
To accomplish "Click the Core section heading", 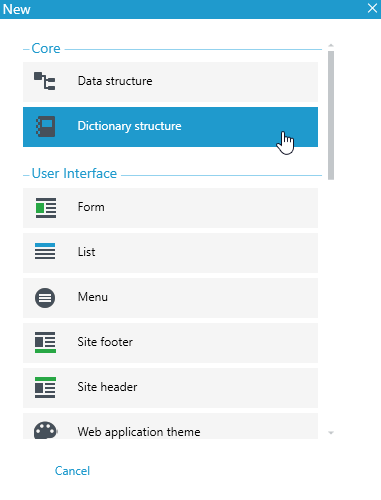I will (x=46, y=49).
